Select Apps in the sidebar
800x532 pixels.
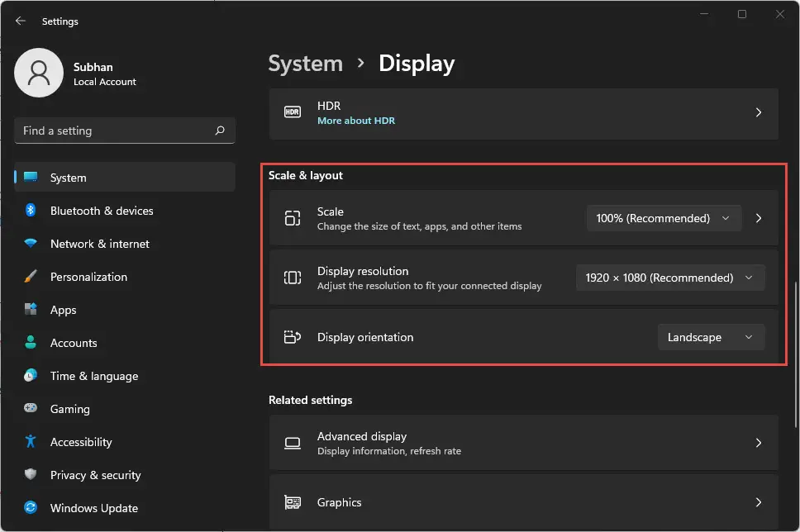pos(63,310)
